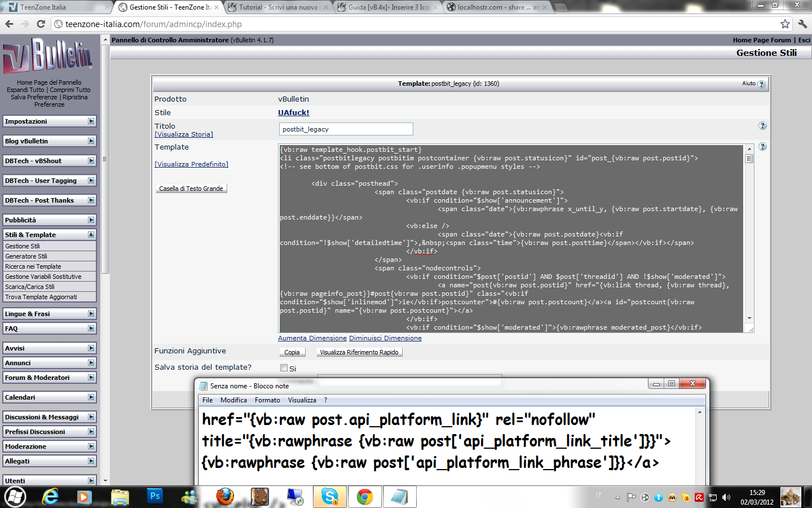The image size is (812, 508).
Task: Expand DBTech - vBShout section
Action: tap(91, 161)
